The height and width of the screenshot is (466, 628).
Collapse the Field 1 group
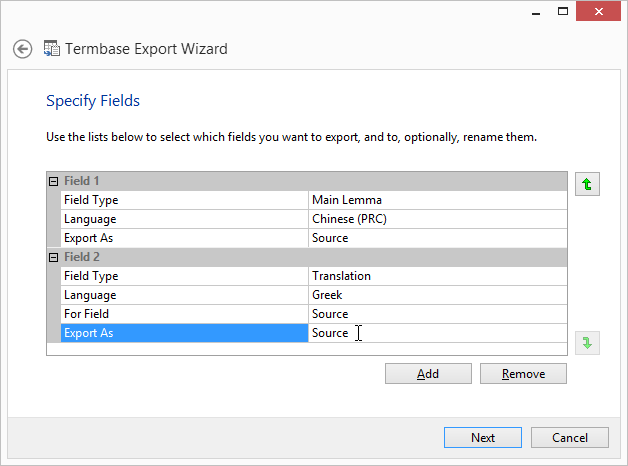click(54, 181)
